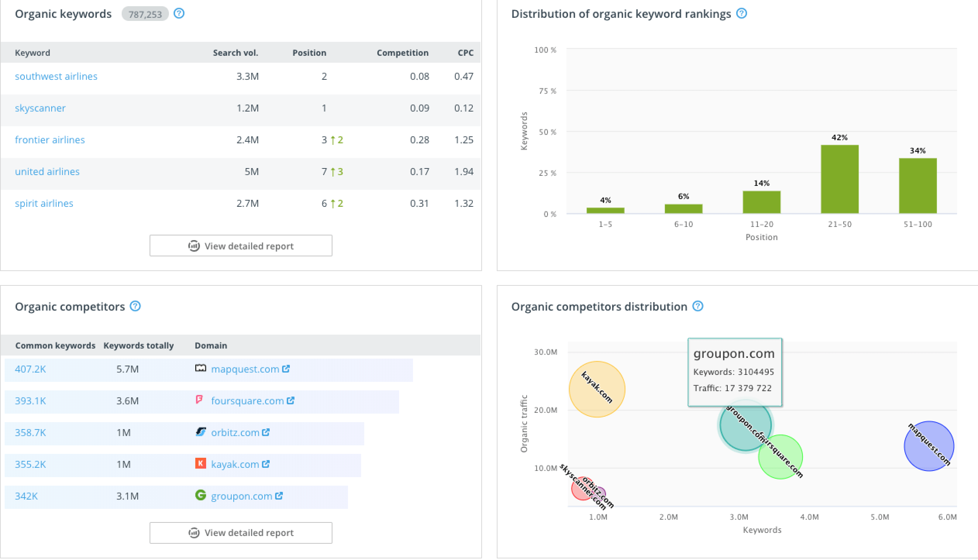View detailed report for organic competitors

click(x=241, y=533)
